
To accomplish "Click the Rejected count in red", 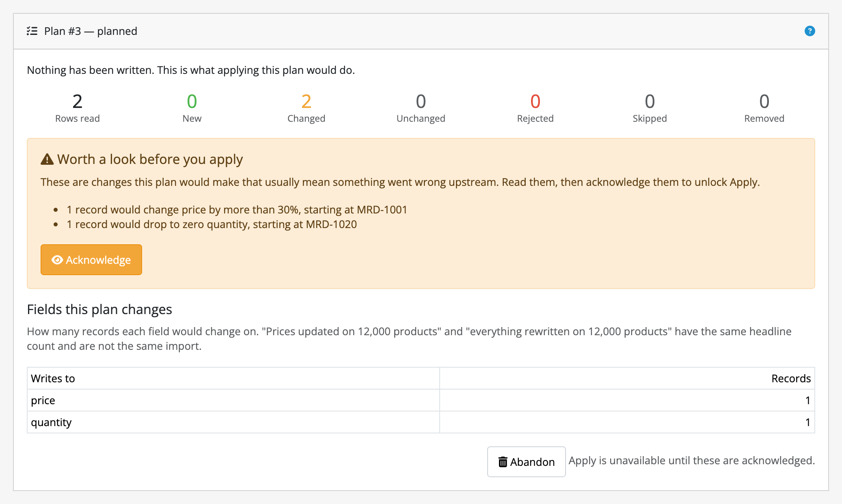I will click(535, 101).
